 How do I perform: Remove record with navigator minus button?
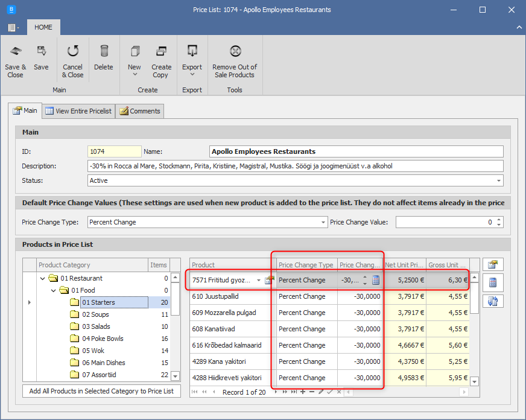312,392
